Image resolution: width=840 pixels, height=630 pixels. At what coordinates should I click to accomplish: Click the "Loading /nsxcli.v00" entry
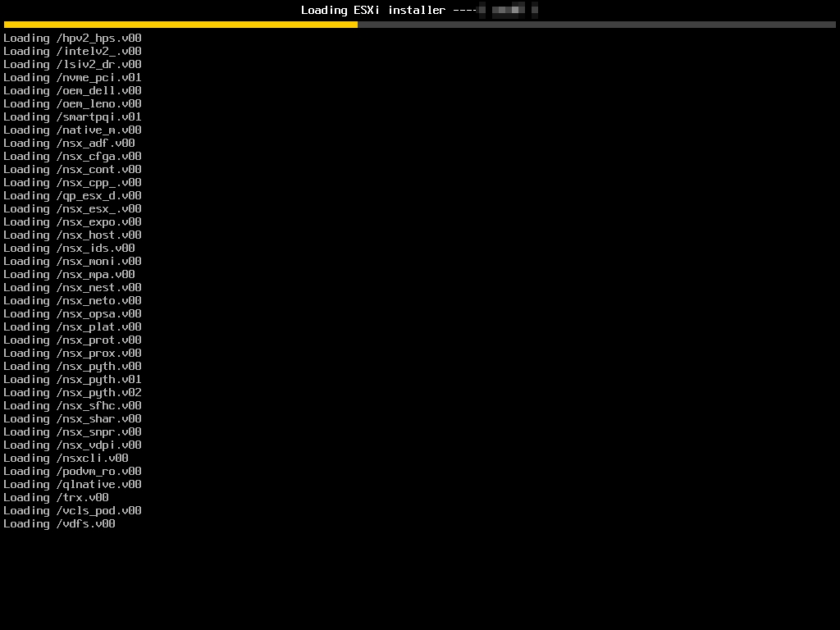(x=66, y=458)
